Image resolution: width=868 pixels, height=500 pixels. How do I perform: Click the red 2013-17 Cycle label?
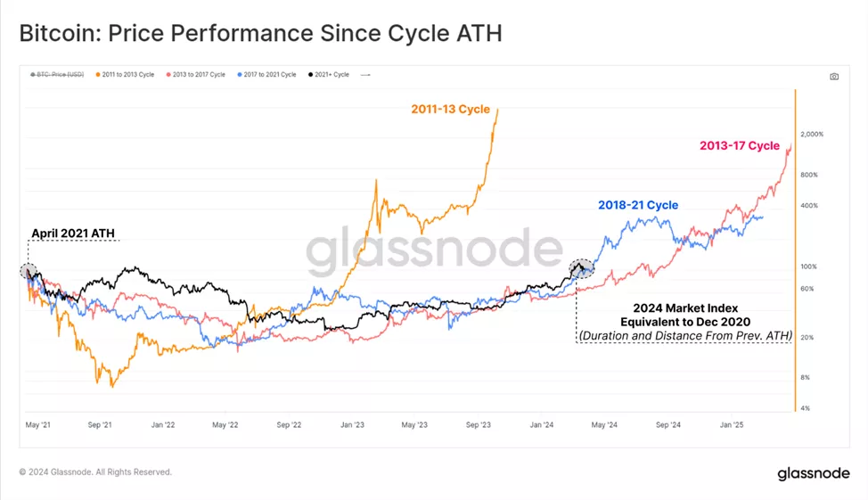[x=739, y=145]
